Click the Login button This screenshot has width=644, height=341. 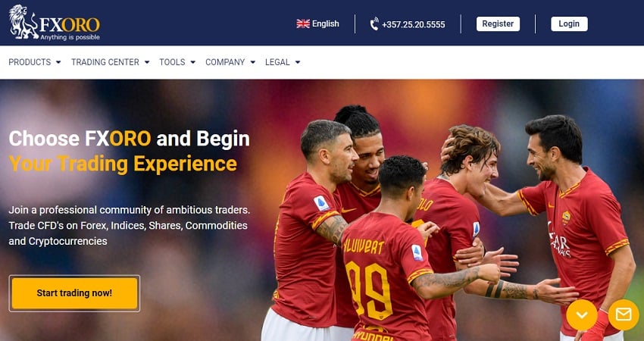(569, 23)
